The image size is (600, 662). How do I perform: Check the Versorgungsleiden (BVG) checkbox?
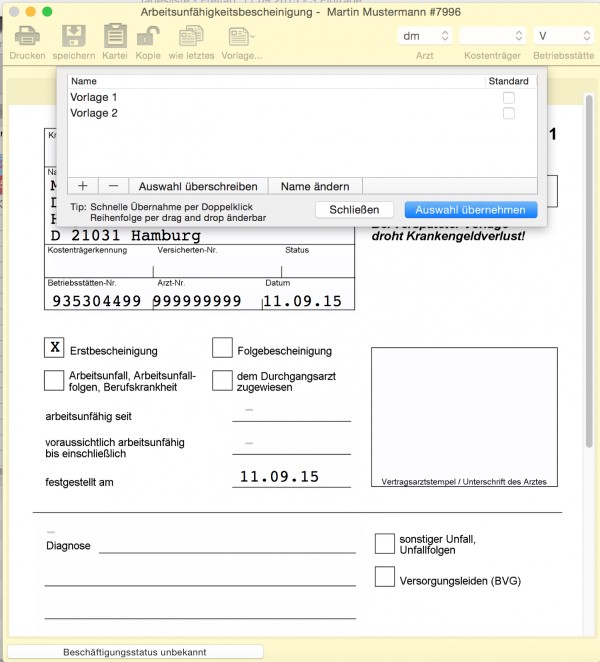pos(385,577)
